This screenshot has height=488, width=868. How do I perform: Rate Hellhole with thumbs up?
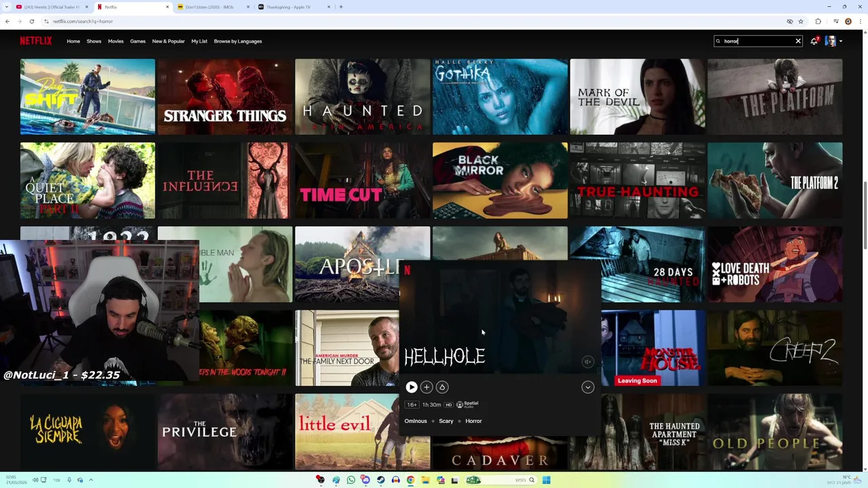[x=442, y=387]
